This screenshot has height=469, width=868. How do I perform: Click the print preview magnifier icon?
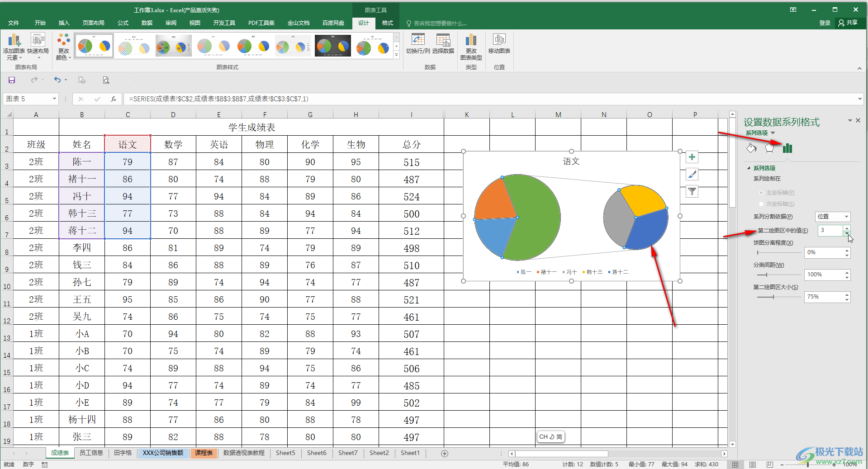106,80
